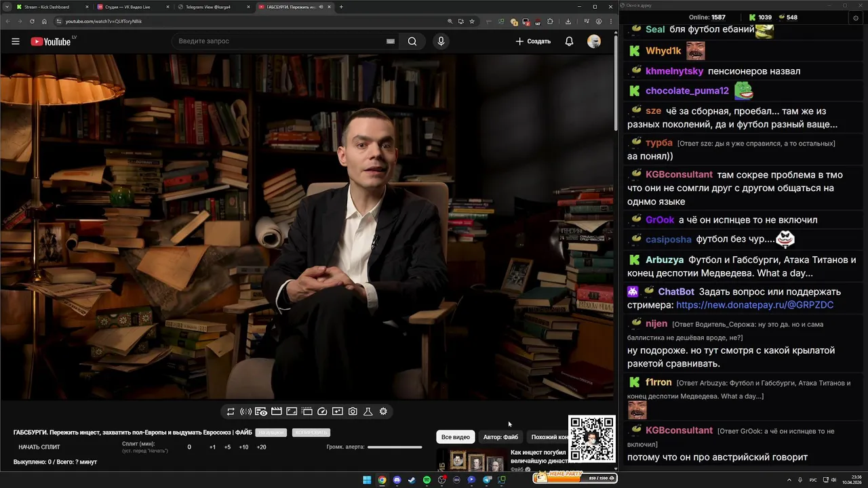This screenshot has height=488, width=868.
Task: Add +20 minutes to split
Action: [261, 447]
